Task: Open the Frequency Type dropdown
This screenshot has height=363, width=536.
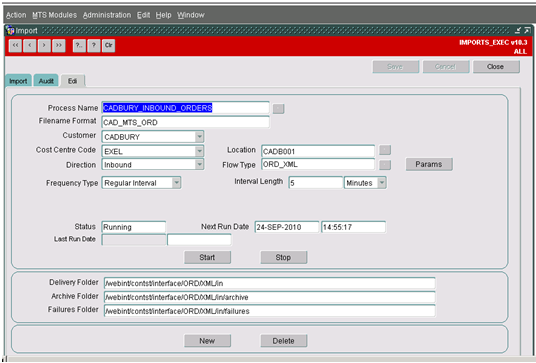Action: coord(176,183)
